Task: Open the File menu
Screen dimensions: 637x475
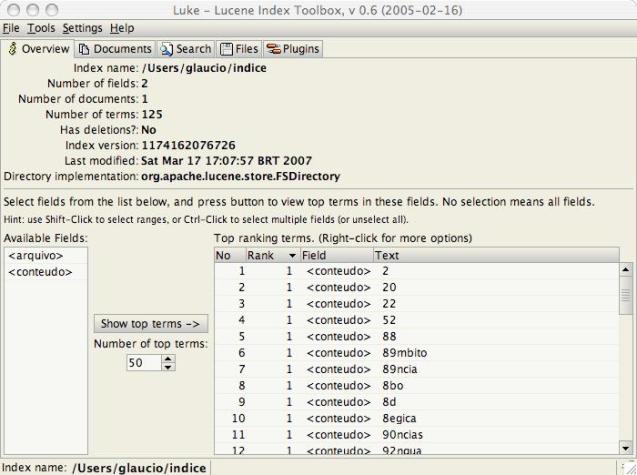Action: click(x=14, y=28)
